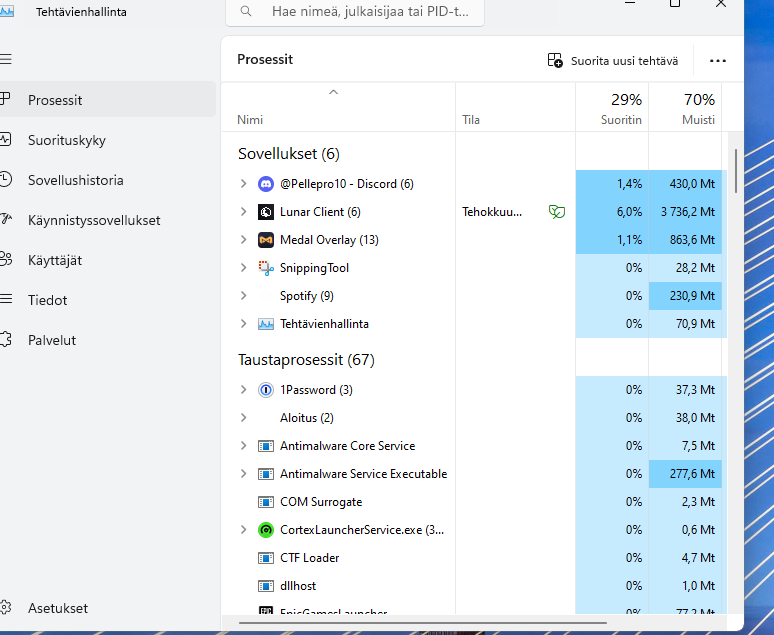The height and width of the screenshot is (635, 774).
Task: Expand the Discord process group
Action: tap(243, 184)
